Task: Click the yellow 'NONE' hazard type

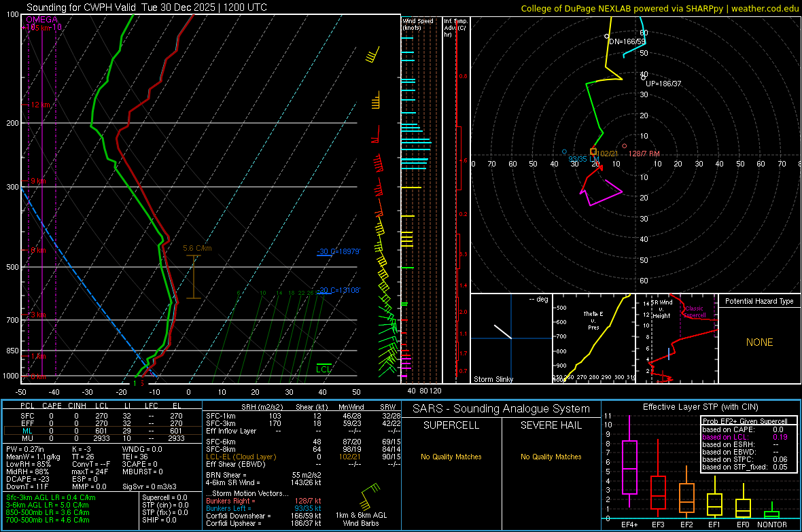Action: (759, 342)
